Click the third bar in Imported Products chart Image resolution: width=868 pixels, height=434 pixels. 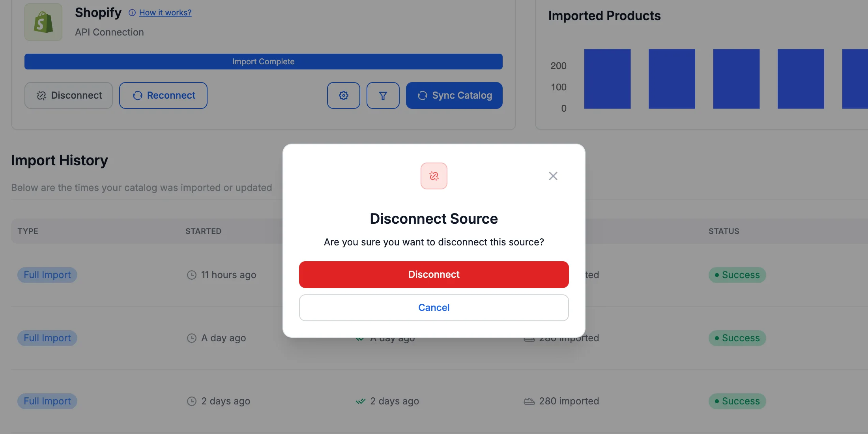(x=736, y=79)
